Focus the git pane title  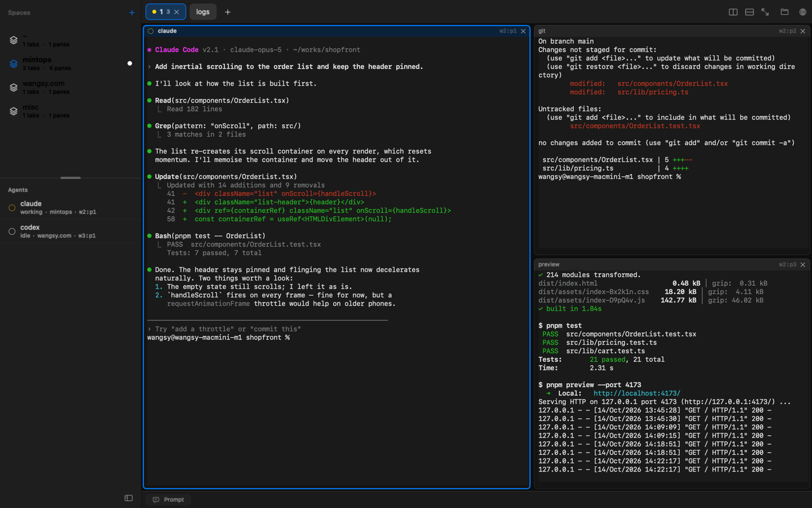pyautogui.click(x=542, y=31)
